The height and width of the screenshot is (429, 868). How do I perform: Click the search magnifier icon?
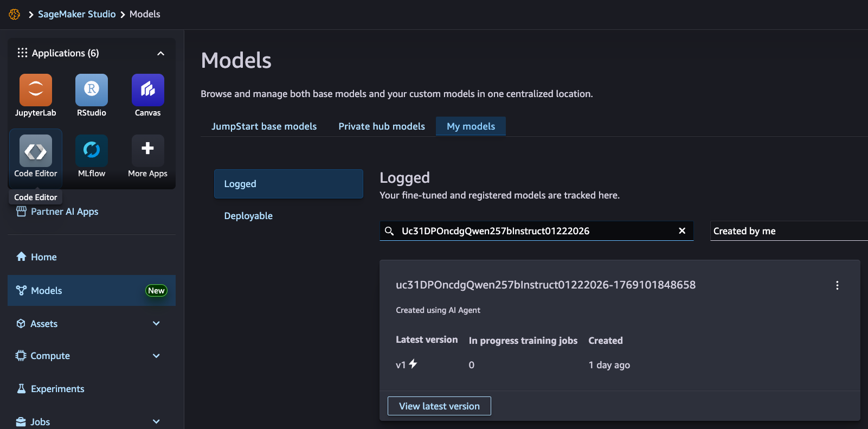(x=389, y=231)
